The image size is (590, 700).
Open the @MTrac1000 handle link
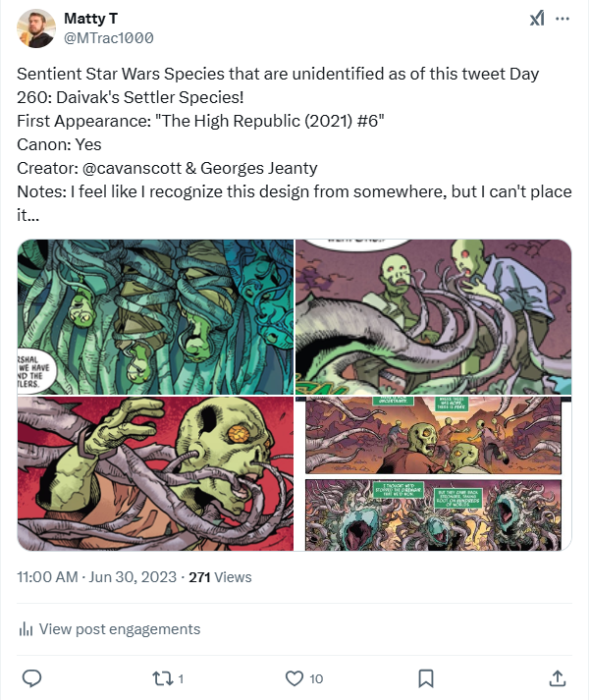point(108,38)
